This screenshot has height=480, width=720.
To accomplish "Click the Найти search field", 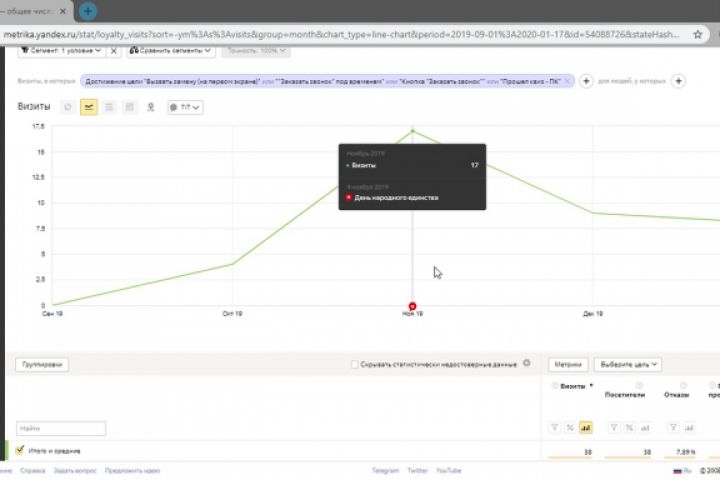I will point(61,428).
